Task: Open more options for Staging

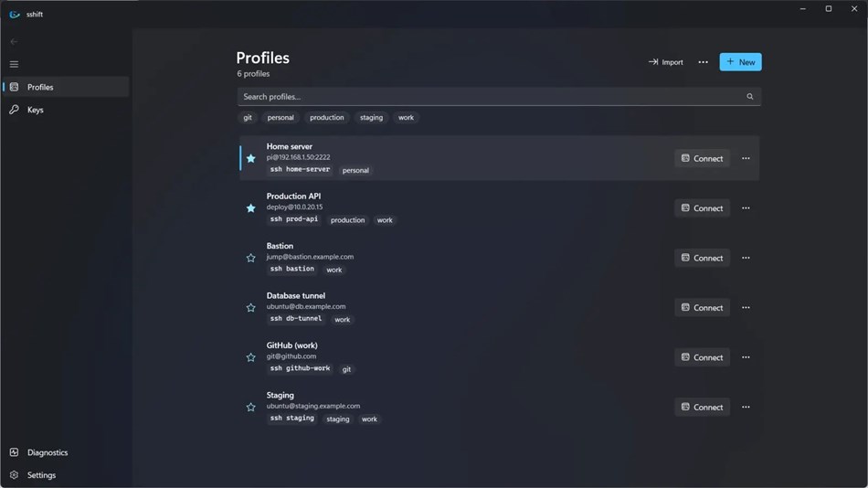Action: pos(746,408)
